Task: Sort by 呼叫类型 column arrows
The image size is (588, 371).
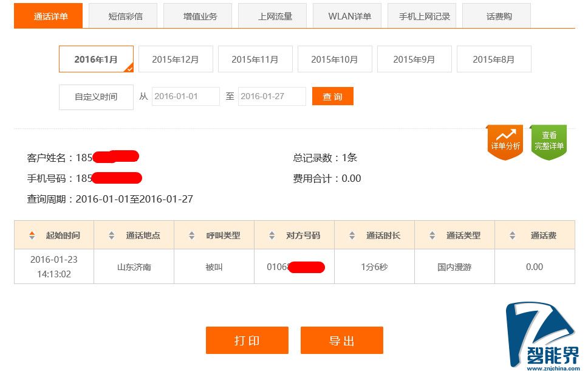Action: point(191,235)
